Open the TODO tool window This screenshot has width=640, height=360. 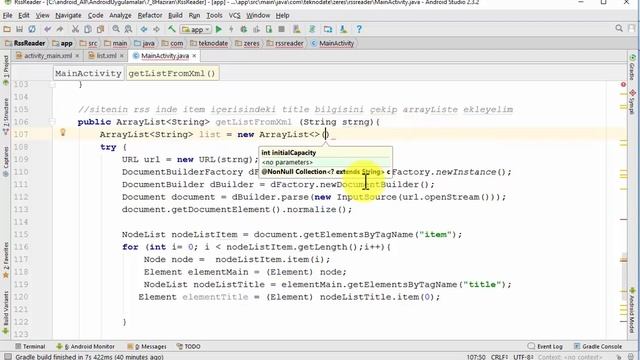188,346
